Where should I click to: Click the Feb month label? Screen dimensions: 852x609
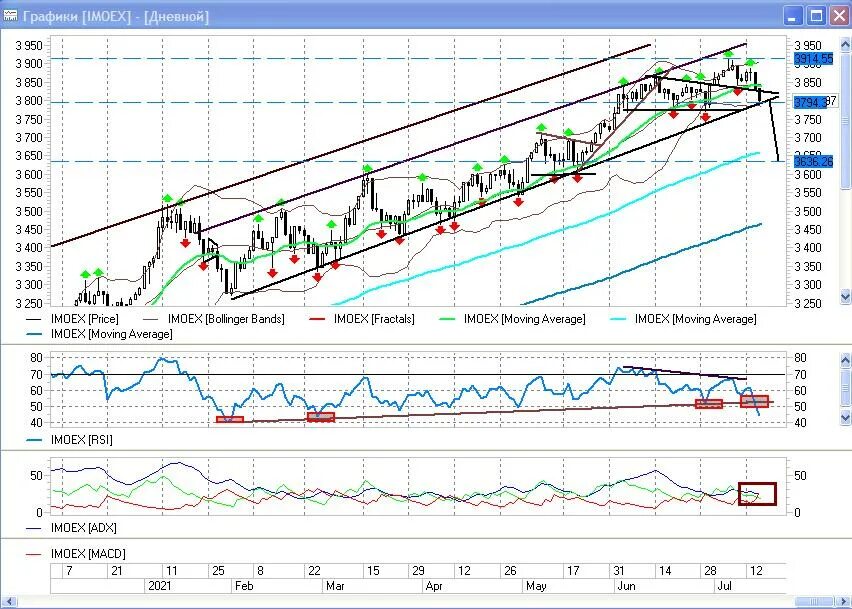click(244, 586)
